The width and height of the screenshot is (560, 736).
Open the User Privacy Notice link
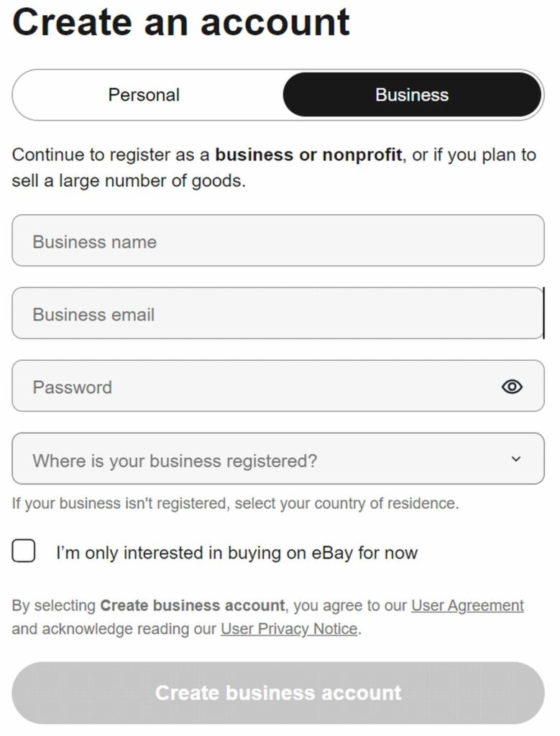(x=289, y=629)
